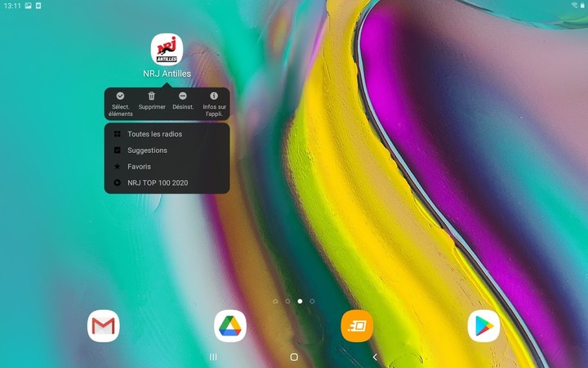Switch to the first home page dot
588x368 pixels.
coord(275,301)
